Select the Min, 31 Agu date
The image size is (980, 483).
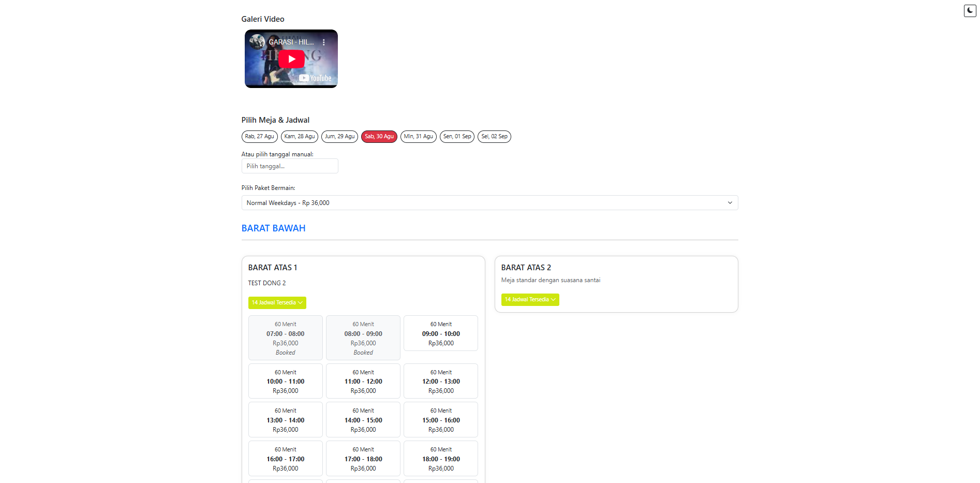click(418, 137)
